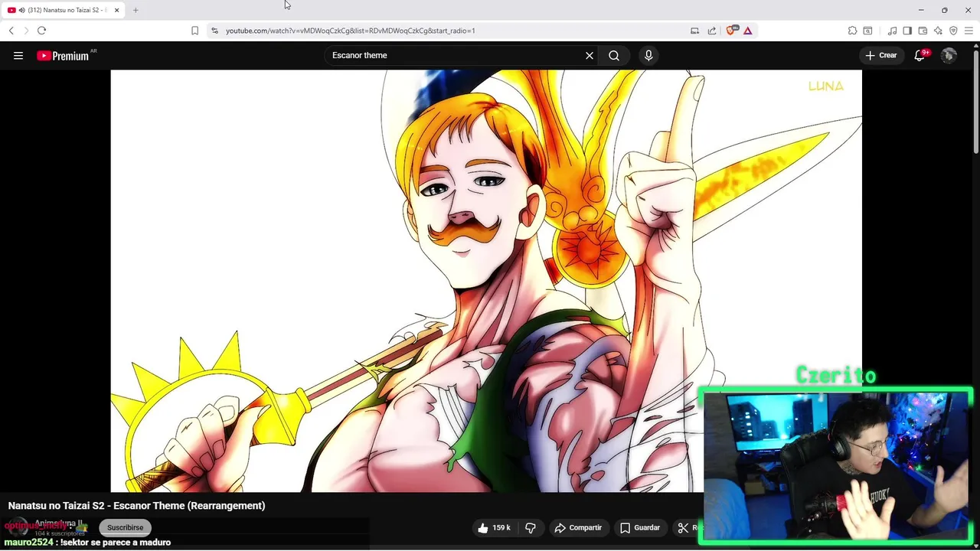
Task: Select the Nanatsu no Taizai S2 tab
Action: pos(61,10)
